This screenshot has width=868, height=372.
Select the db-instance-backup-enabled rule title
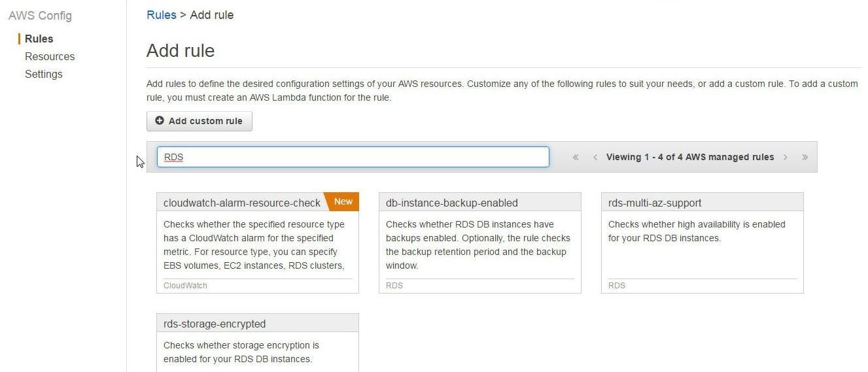point(452,203)
